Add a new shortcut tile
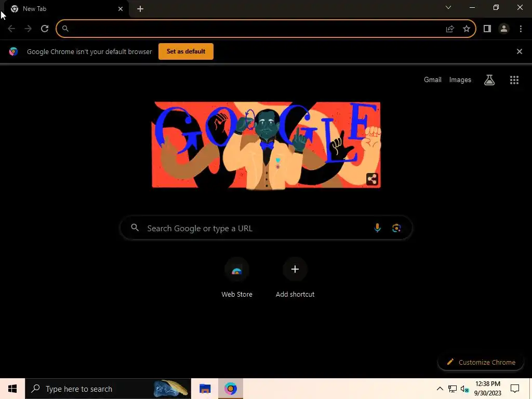The height and width of the screenshot is (399, 532). coord(295,277)
